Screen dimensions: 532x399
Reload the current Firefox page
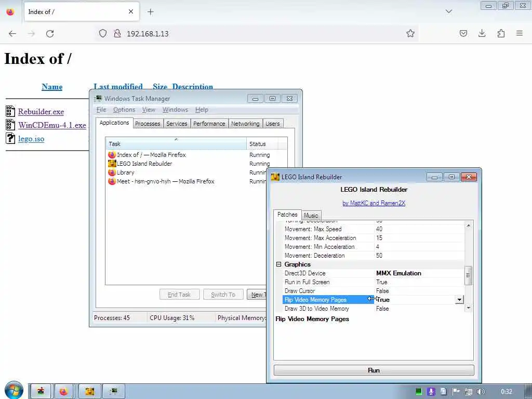pos(50,34)
